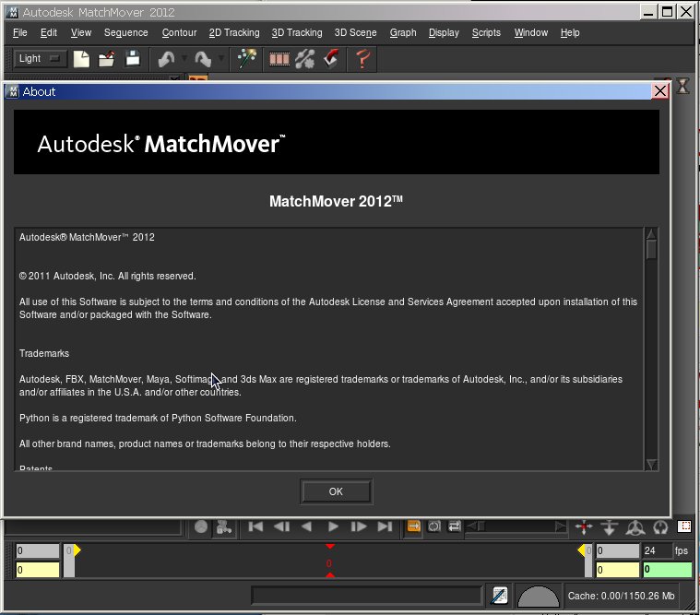
Task: Play the sequence forward
Action: pos(333,527)
